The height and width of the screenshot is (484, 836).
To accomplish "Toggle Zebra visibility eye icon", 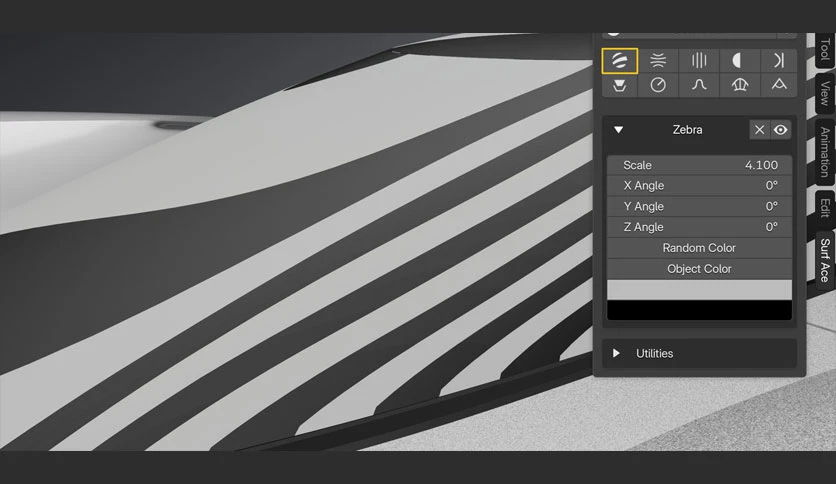I will pos(781,130).
